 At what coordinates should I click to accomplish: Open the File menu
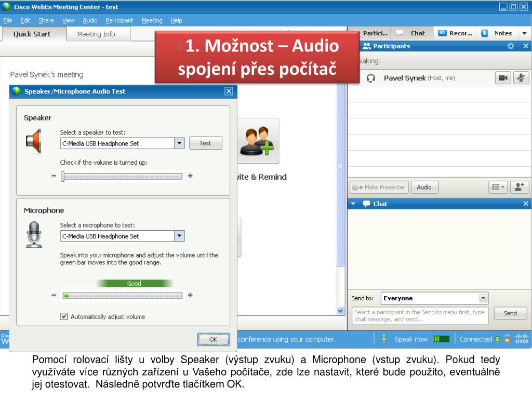7,20
